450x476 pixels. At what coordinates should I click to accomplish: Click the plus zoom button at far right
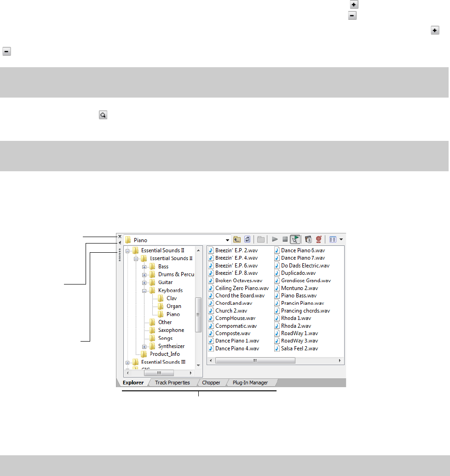tap(435, 30)
